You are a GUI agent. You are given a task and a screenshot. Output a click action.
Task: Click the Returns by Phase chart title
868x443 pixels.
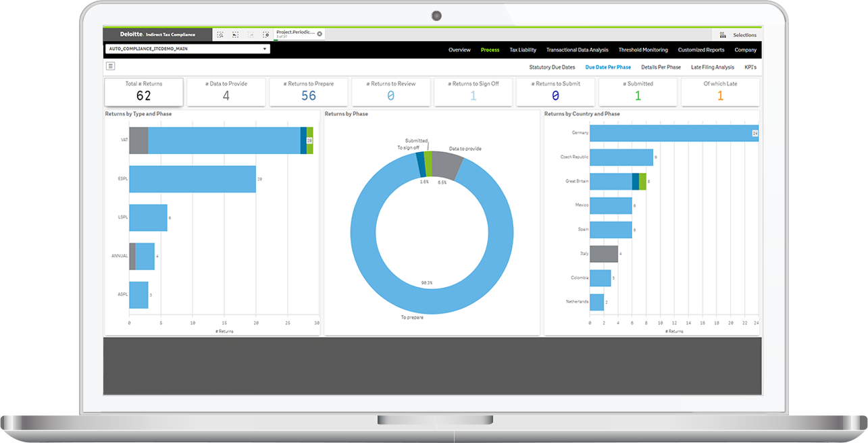(347, 114)
